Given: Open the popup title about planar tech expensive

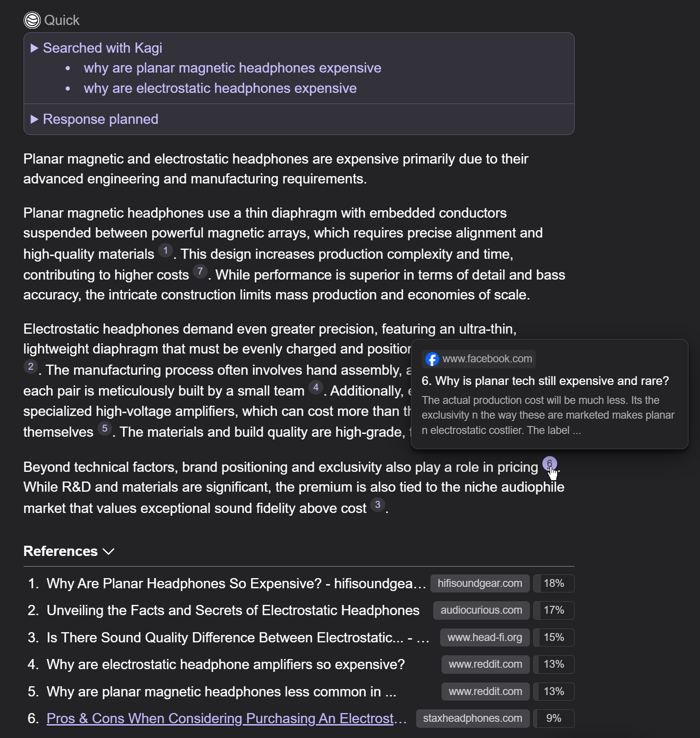Looking at the screenshot, I should pyautogui.click(x=545, y=381).
